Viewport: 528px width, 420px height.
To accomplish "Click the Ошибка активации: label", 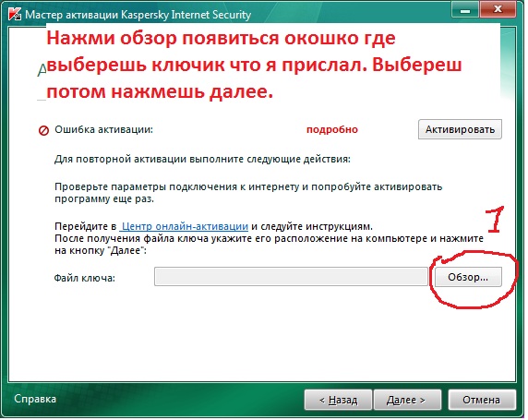I will 103,129.
